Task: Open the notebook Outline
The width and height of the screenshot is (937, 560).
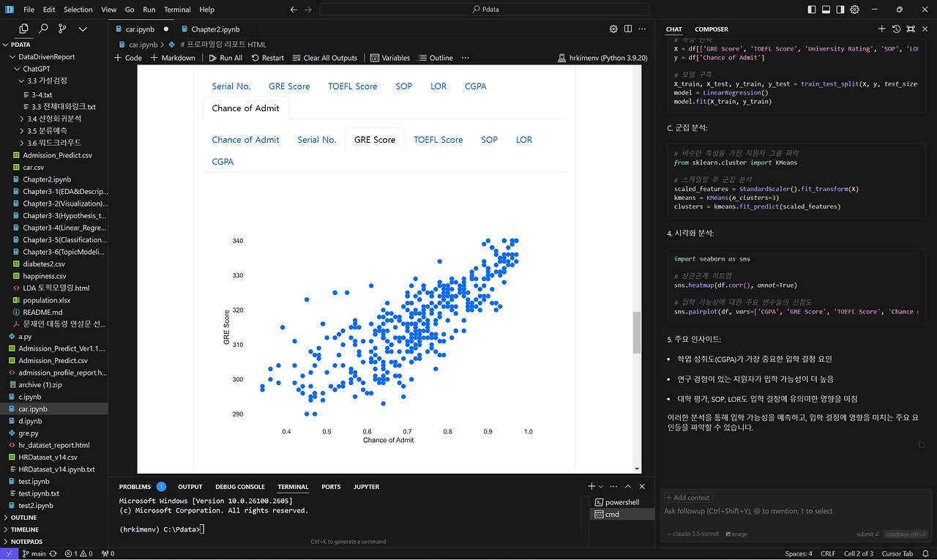Action: click(436, 58)
